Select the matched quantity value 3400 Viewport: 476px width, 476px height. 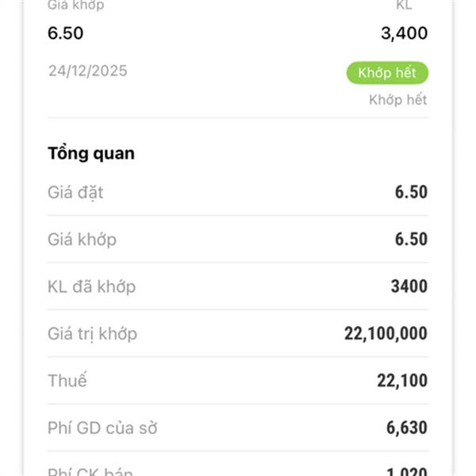click(409, 286)
